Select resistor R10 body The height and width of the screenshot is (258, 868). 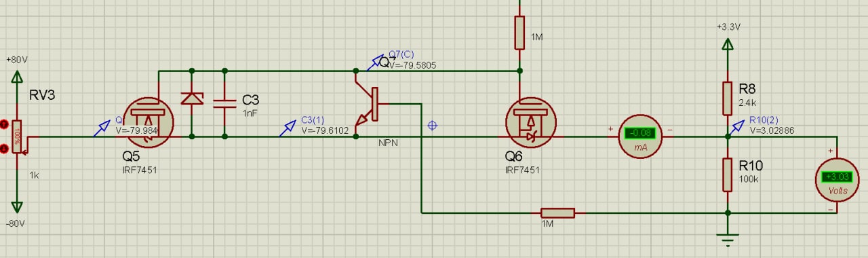(x=728, y=174)
